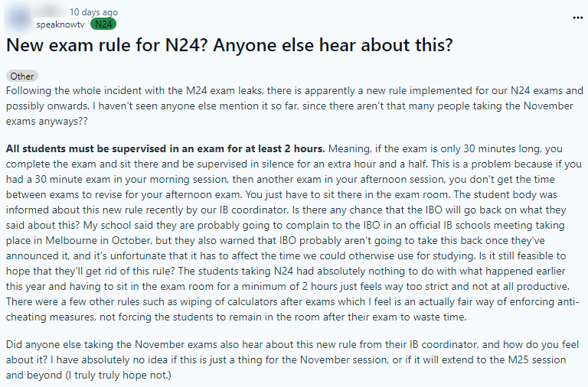
Task: Click the bold sentence about 2 hour supervision
Action: coord(165,148)
